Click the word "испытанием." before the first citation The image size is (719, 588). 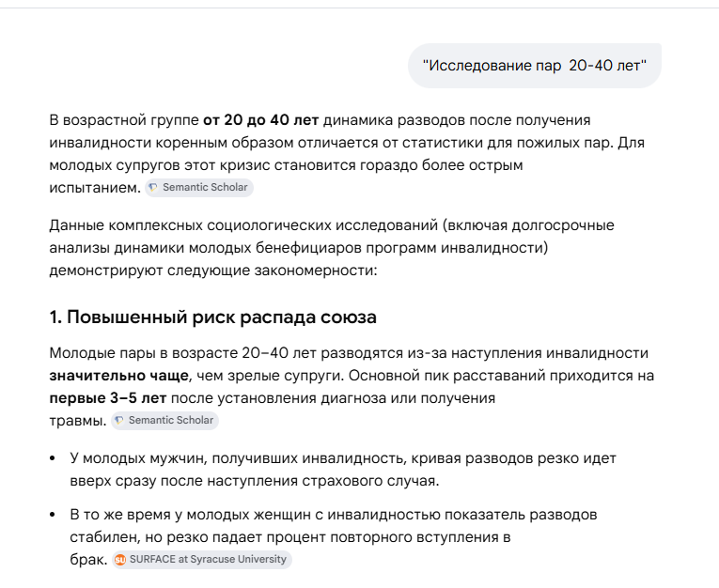tap(95, 188)
